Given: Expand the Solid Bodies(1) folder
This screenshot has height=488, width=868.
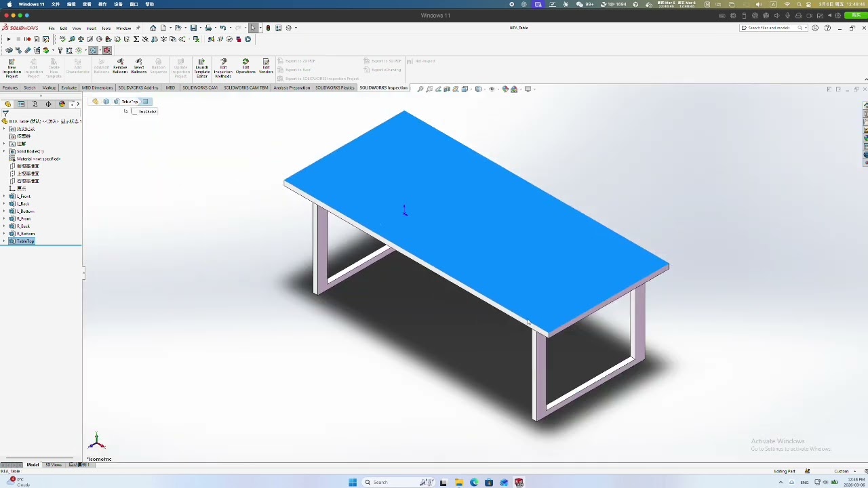Looking at the screenshot, I should (4, 151).
